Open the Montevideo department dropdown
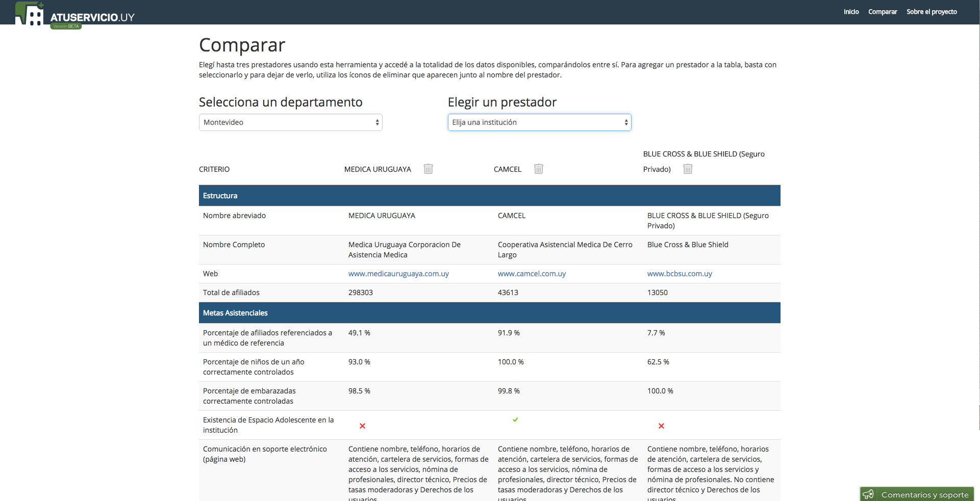Screen dimensions: 980x501 click(290, 122)
